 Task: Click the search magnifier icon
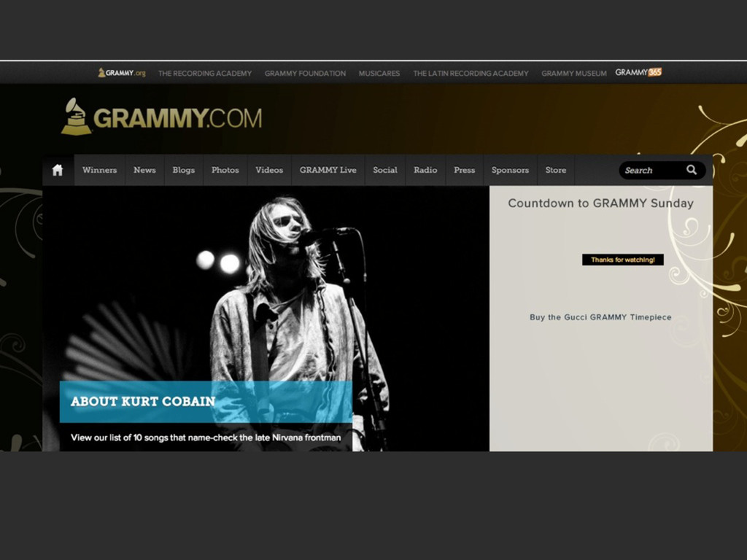coord(692,169)
